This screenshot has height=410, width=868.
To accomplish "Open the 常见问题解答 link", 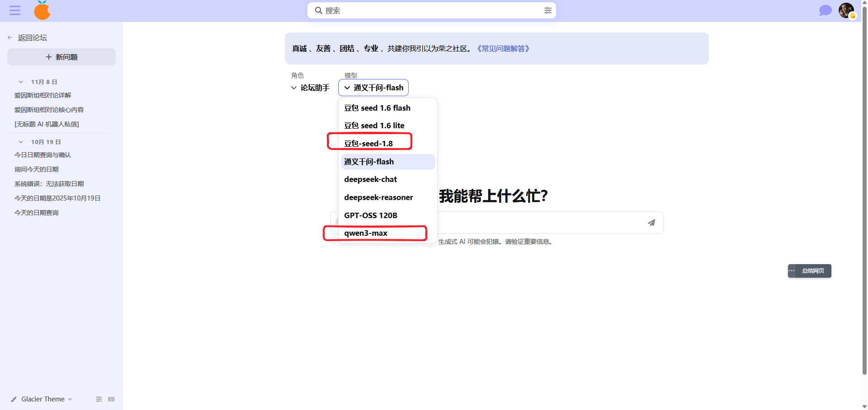I will pos(503,48).
